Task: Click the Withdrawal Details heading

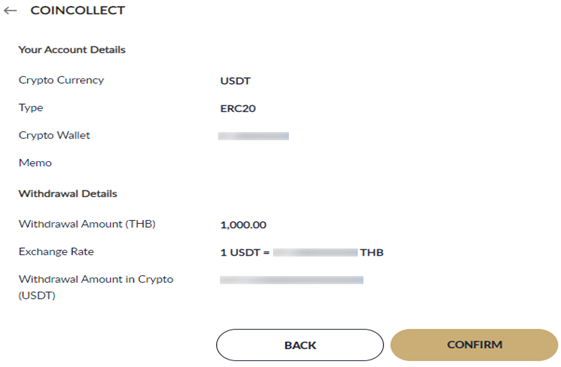Action: [68, 194]
